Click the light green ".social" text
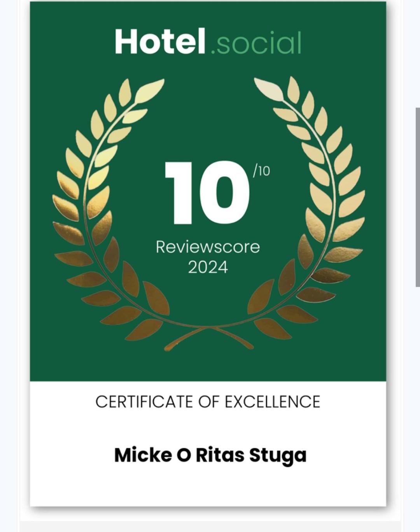 257,43
